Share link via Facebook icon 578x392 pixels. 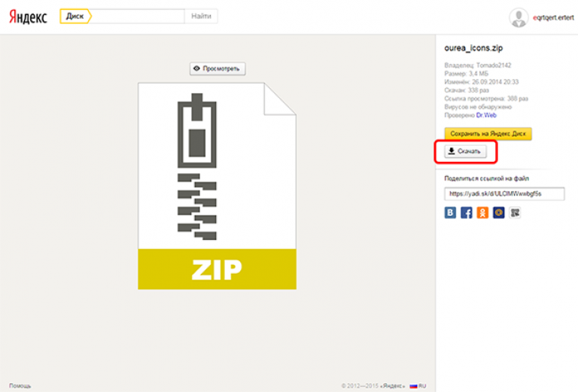(x=467, y=213)
